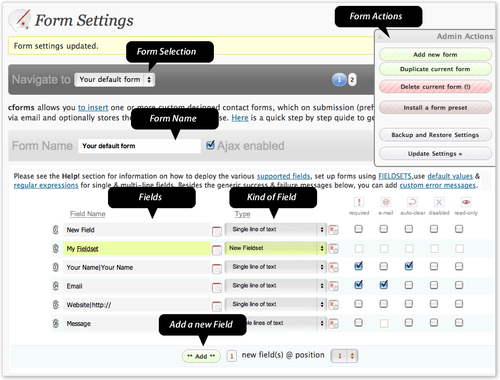Image resolution: width=500 pixels, height=380 pixels.
Task: Click Install a form preset button
Action: point(435,108)
